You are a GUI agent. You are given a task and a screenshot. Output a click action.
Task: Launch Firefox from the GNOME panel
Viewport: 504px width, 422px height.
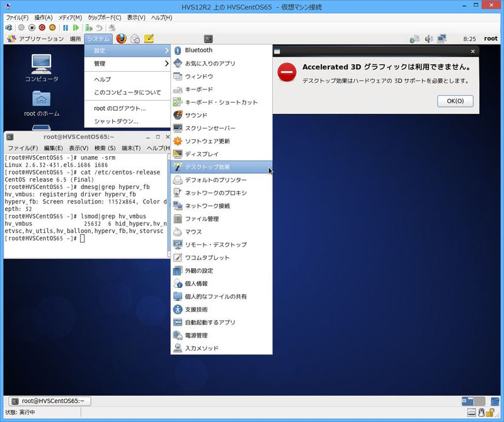pos(121,38)
